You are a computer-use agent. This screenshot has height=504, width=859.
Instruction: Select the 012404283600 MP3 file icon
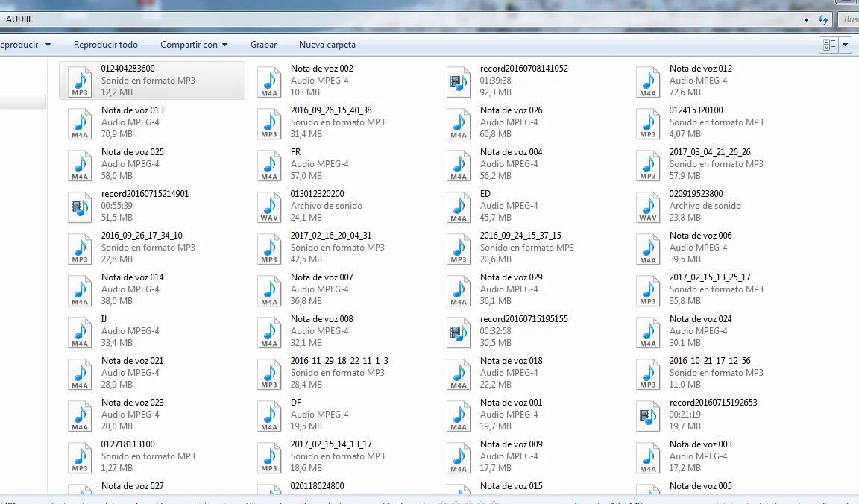[79, 81]
